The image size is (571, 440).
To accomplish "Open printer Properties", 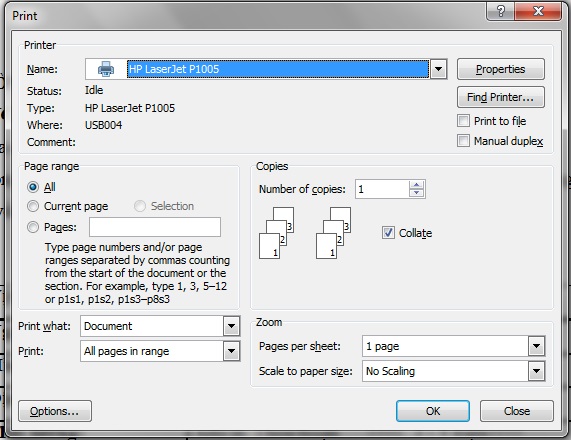I will pyautogui.click(x=501, y=69).
